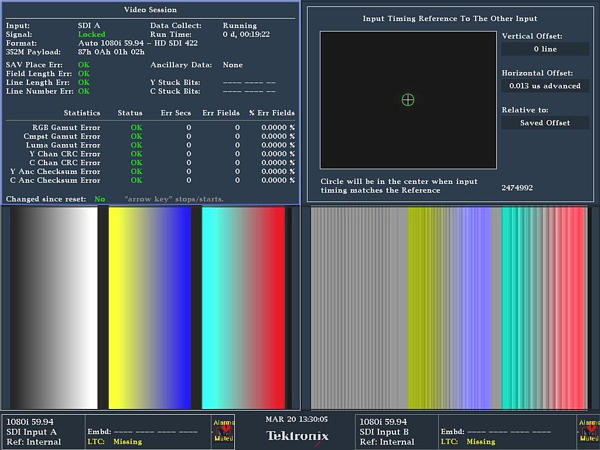Click the Changed since reset No indicator
Screen dimensions: 600x450
click(99, 199)
